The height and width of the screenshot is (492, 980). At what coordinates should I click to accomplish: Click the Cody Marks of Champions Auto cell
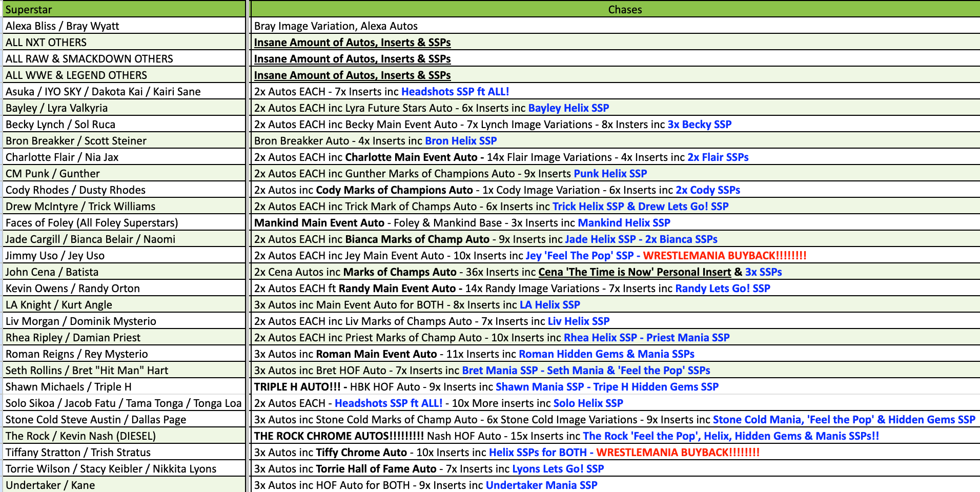(615, 190)
